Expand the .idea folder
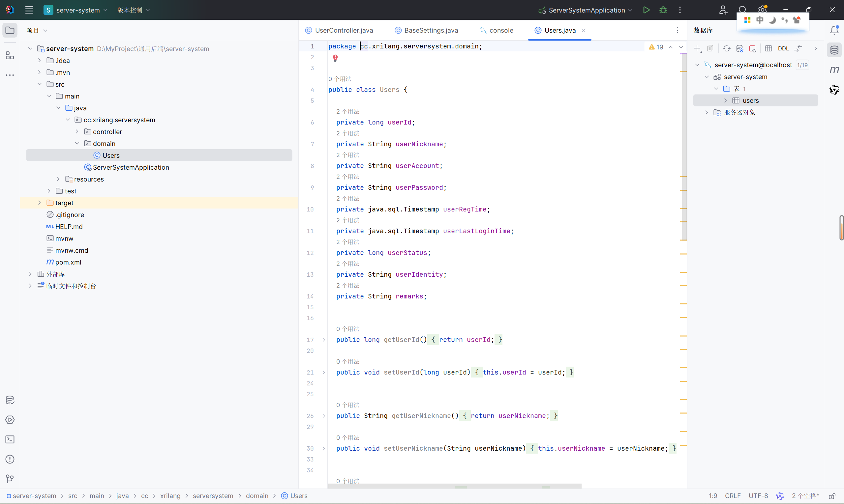 40,61
